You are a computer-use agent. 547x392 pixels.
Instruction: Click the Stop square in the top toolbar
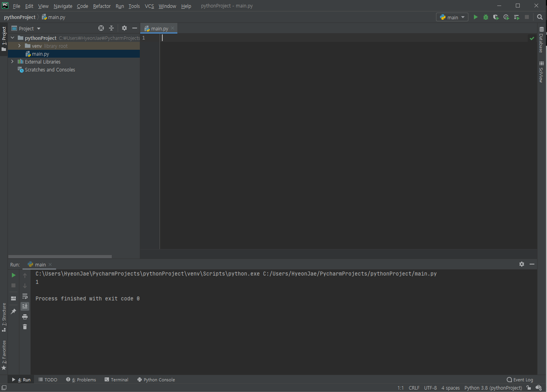click(527, 17)
